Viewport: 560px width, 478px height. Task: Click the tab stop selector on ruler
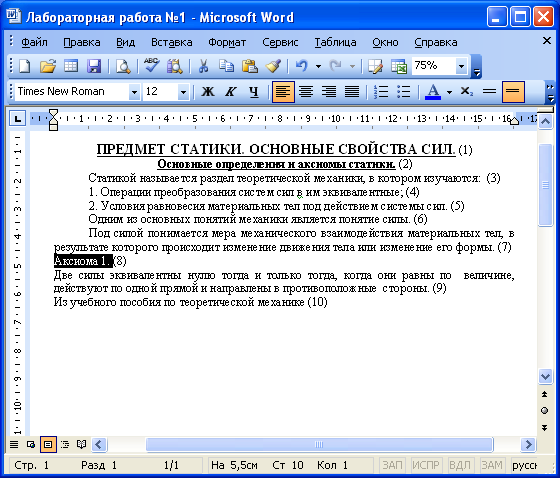(17, 119)
